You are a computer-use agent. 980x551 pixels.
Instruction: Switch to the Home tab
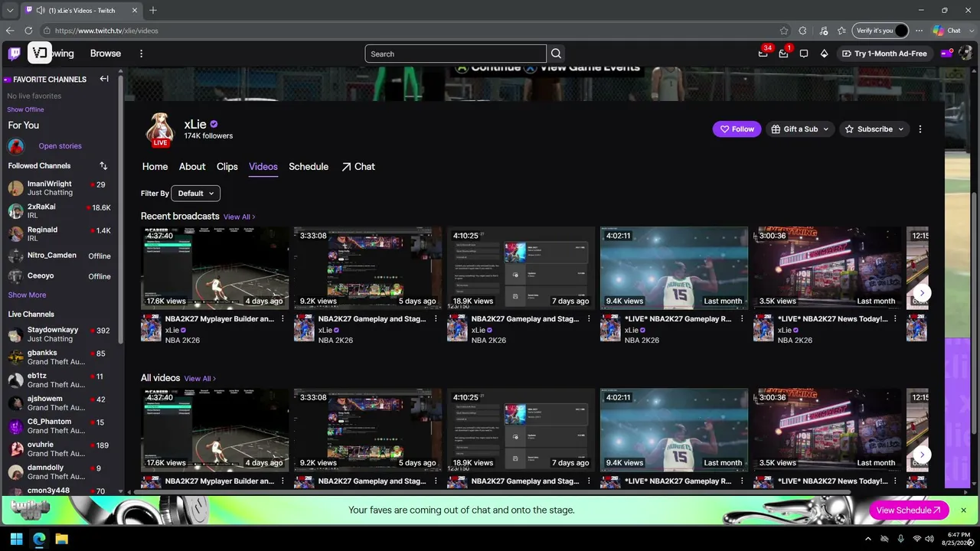click(x=155, y=167)
